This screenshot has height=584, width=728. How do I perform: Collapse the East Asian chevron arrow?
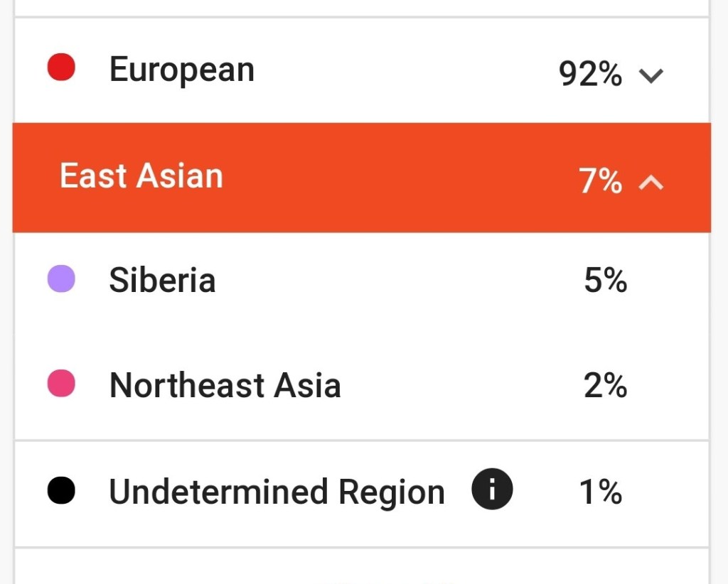click(x=651, y=183)
